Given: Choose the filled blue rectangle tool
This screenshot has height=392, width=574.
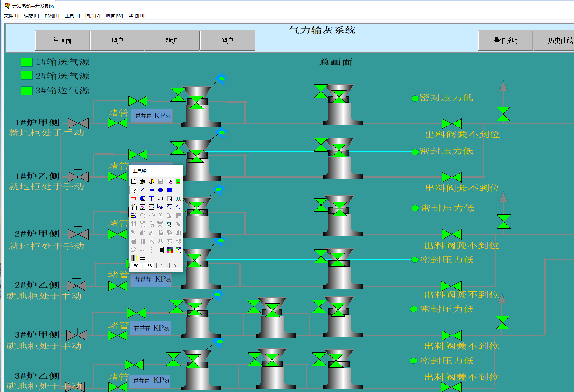Looking at the screenshot, I should pyautogui.click(x=169, y=190).
